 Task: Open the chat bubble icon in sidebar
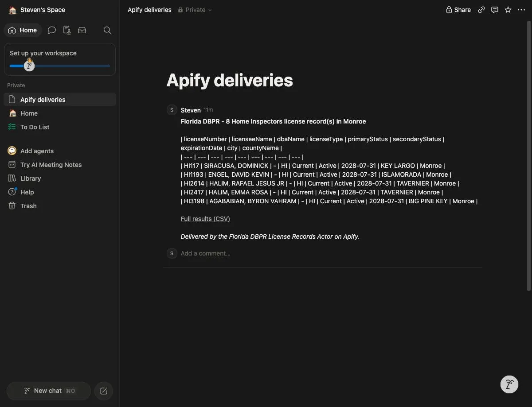[52, 30]
